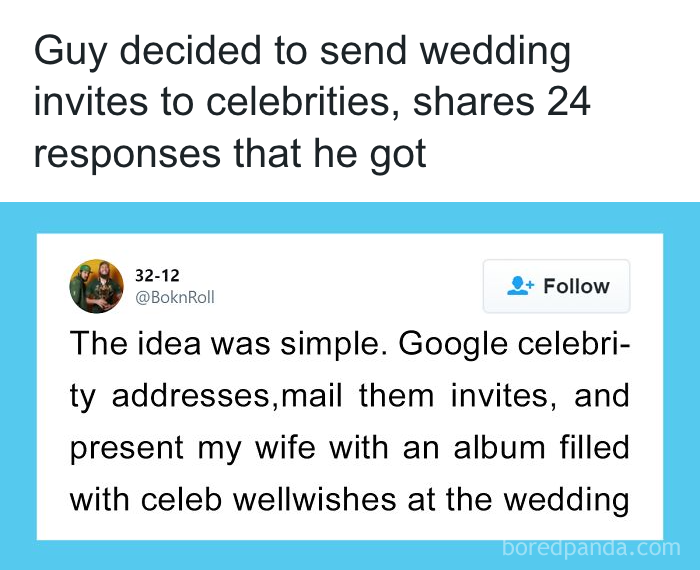Open the 32-12 profile avatar photo
Screen dimensions: 700x570
[96, 286]
